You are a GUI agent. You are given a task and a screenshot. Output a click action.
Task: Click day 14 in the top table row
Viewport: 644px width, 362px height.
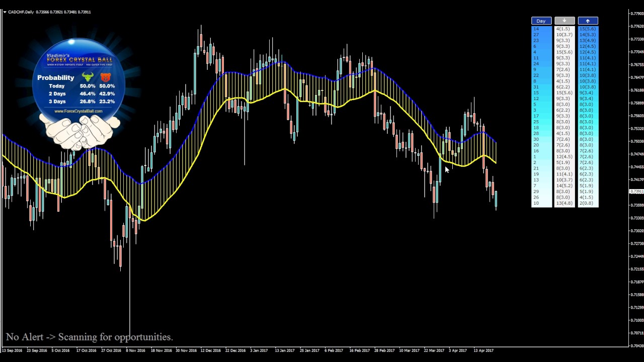pyautogui.click(x=536, y=29)
